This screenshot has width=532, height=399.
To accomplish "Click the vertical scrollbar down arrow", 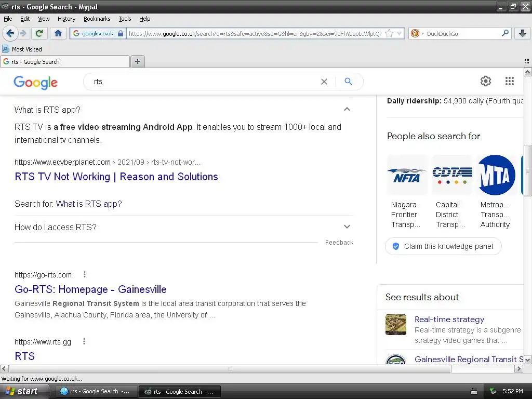I will 528,360.
